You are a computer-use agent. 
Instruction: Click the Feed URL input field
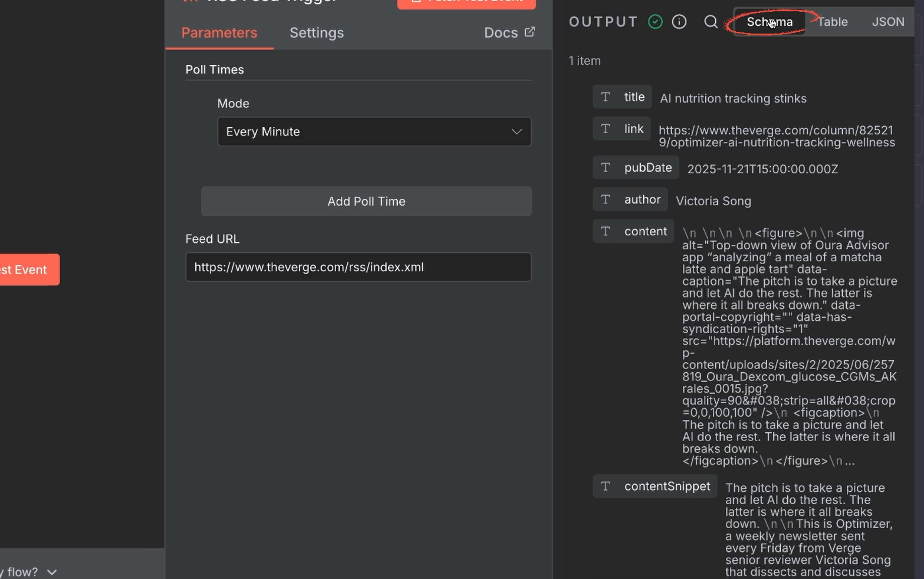click(358, 267)
